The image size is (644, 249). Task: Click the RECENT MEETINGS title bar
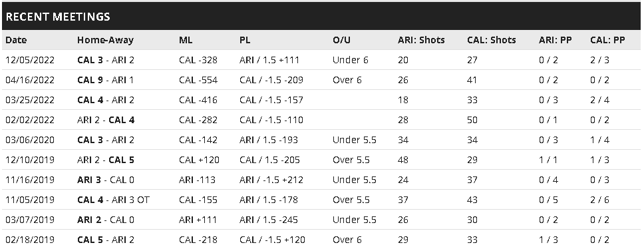(322, 17)
